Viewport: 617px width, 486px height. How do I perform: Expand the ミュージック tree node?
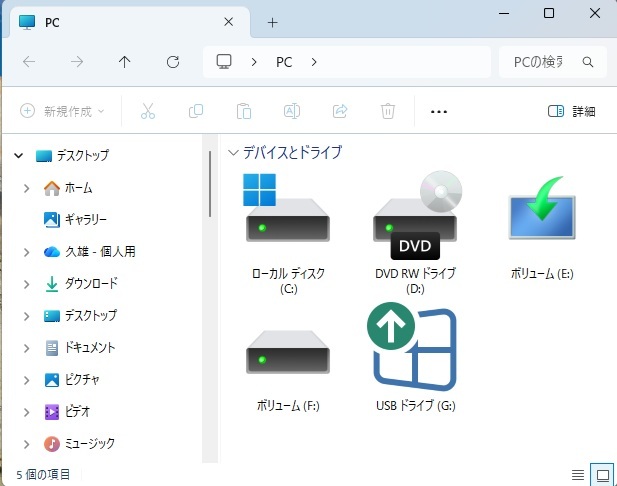[26, 444]
